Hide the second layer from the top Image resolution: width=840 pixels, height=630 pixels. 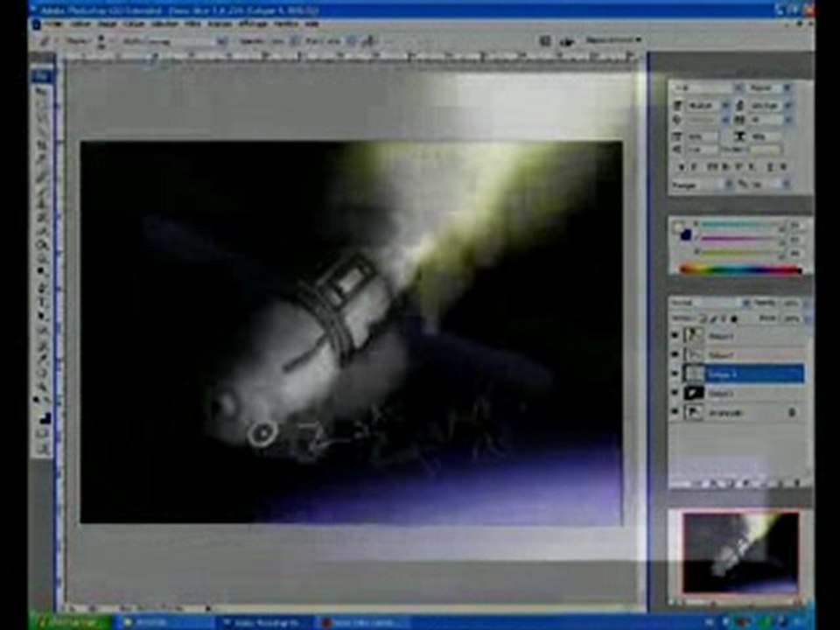675,354
